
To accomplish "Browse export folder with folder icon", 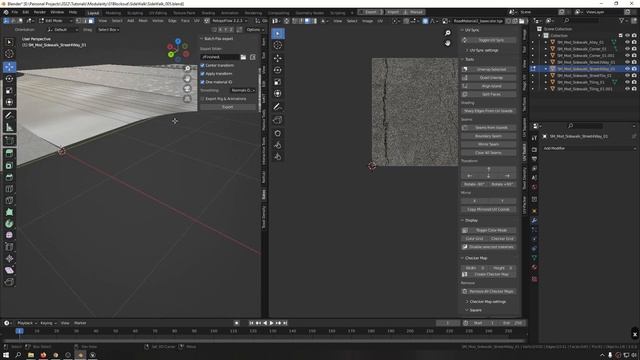I will [243, 57].
